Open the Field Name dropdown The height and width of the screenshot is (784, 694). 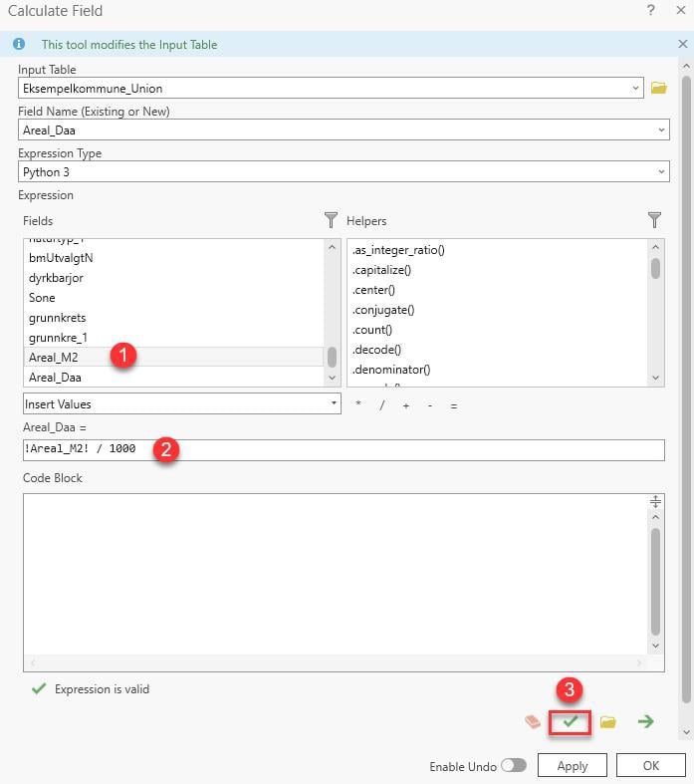pyautogui.click(x=662, y=130)
